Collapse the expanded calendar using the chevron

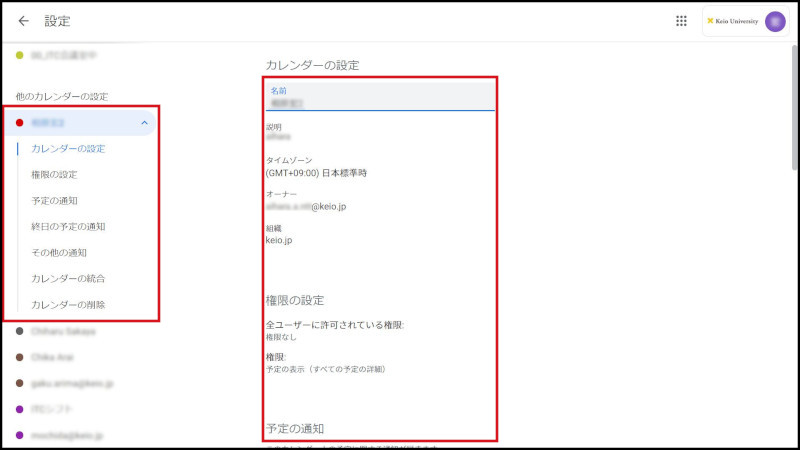pyautogui.click(x=144, y=123)
